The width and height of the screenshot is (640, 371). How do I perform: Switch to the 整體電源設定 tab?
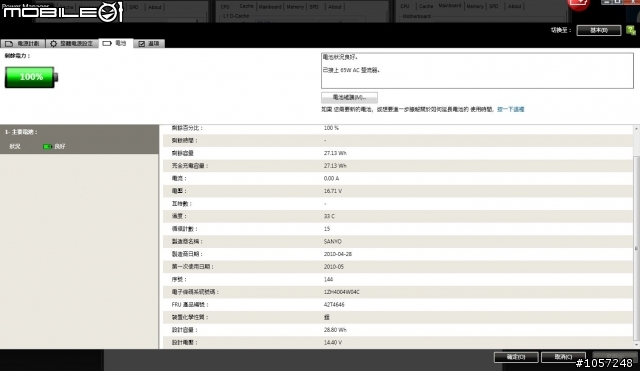point(71,43)
